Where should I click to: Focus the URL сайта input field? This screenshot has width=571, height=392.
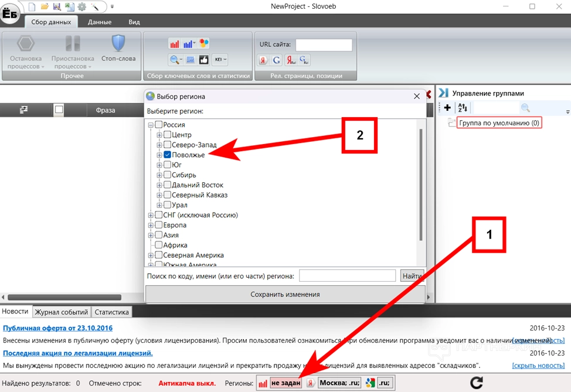(324, 45)
